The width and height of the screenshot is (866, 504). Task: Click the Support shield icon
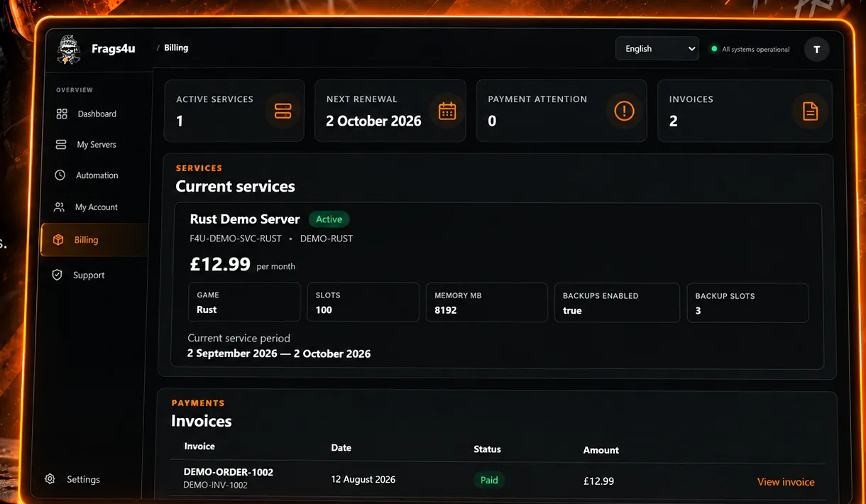[57, 275]
